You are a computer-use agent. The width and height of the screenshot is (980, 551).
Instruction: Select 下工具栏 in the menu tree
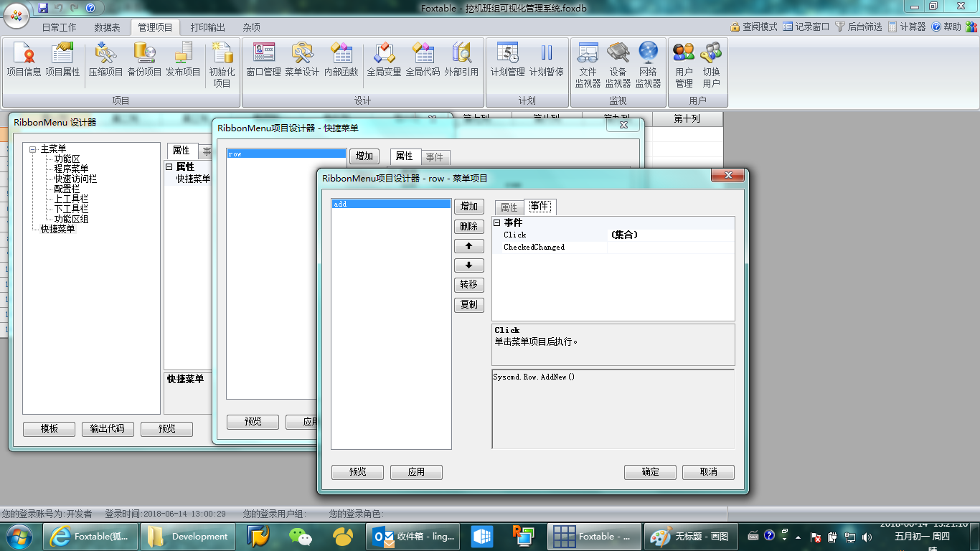[x=72, y=209]
